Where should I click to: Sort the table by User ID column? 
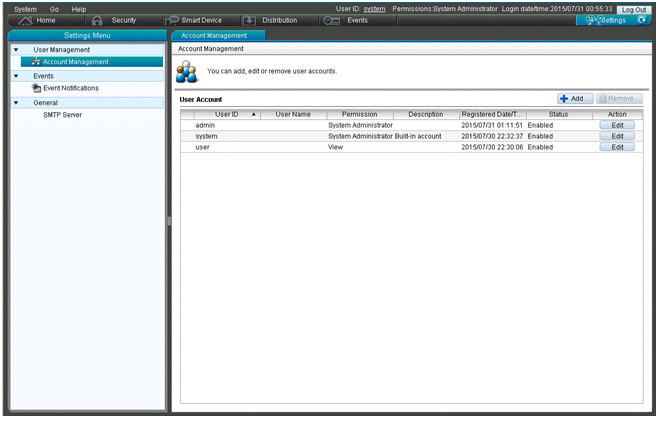tap(227, 114)
